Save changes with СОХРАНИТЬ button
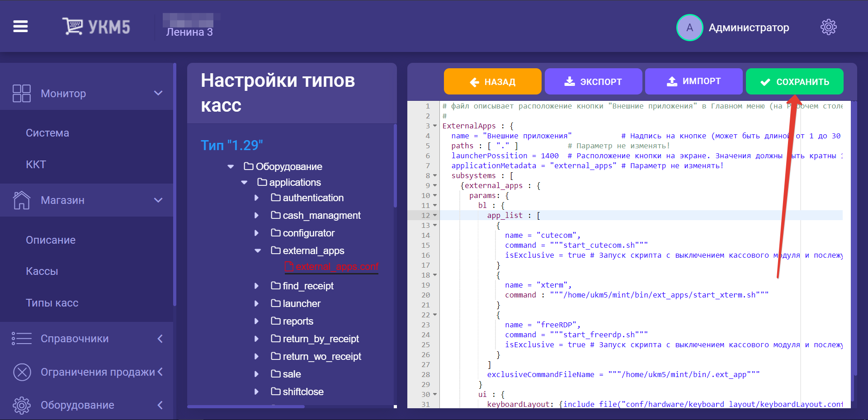This screenshot has height=420, width=868. click(x=795, y=81)
